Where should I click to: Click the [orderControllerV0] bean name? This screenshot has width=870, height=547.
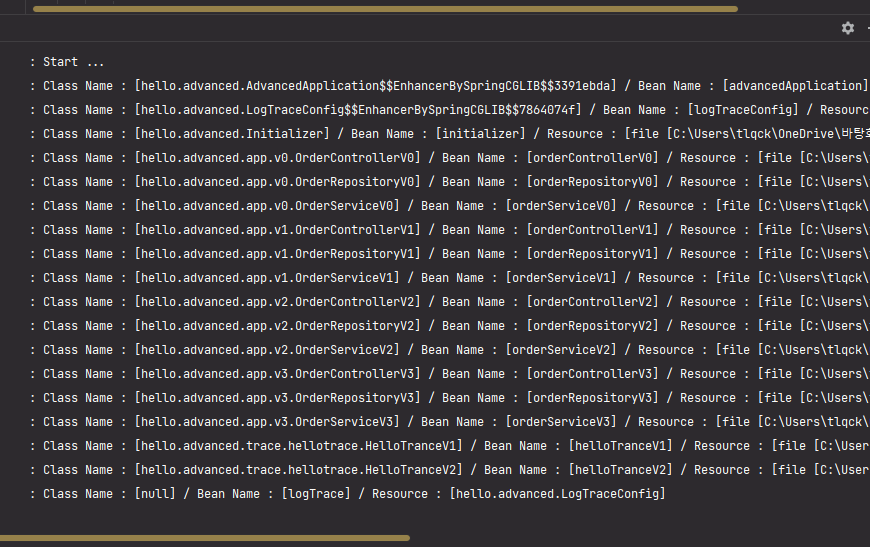tap(593, 158)
